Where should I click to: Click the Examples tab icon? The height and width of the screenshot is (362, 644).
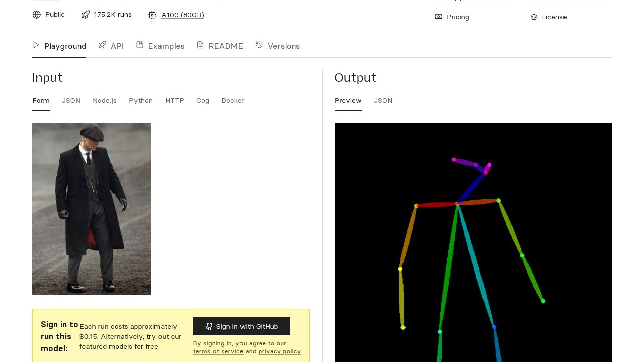pos(140,45)
